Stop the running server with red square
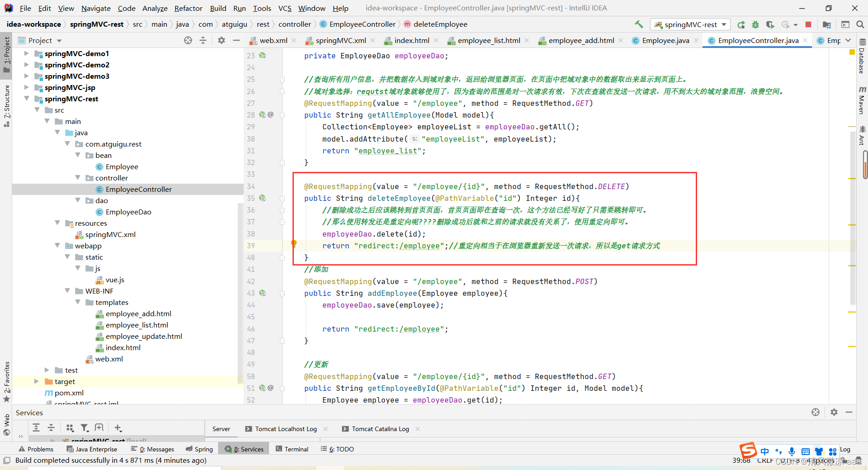Image resolution: width=868 pixels, height=470 pixels. pyautogui.click(x=808, y=24)
